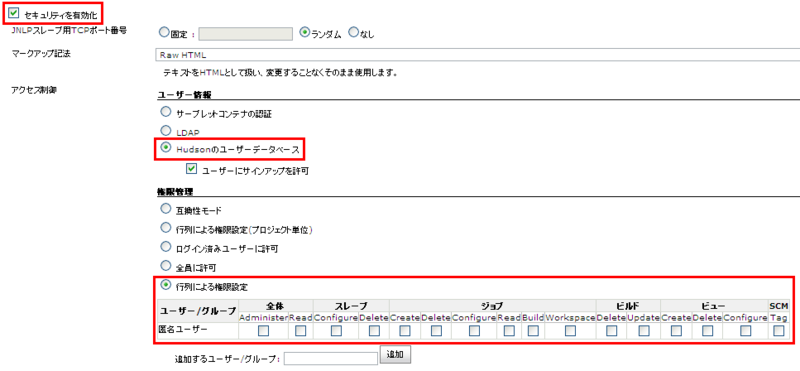Click the スレーブ column group header
This screenshot has width=800, height=371.
351,306
